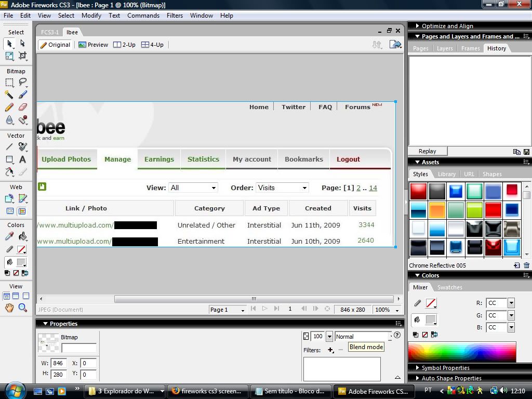Open the Normal blend mode dropdown
The image size is (532, 399).
[363, 337]
